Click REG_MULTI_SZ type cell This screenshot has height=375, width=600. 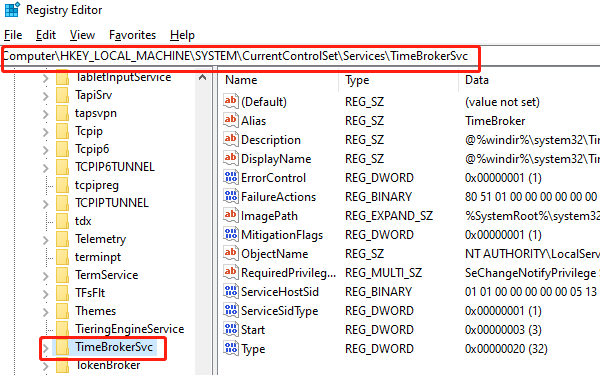pos(383,273)
